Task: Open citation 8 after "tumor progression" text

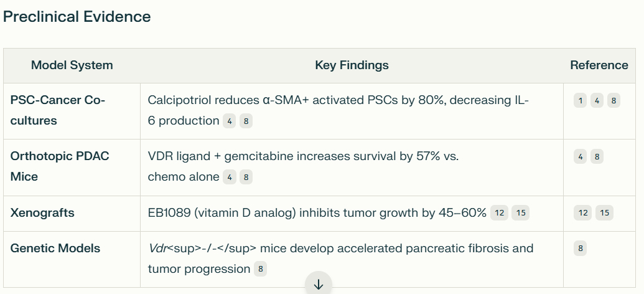Action: click(260, 269)
